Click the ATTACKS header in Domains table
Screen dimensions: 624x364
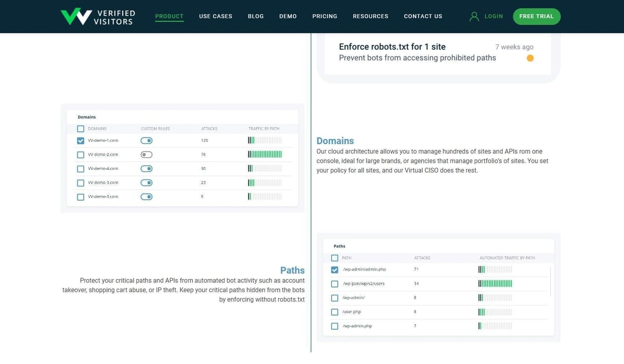point(209,128)
